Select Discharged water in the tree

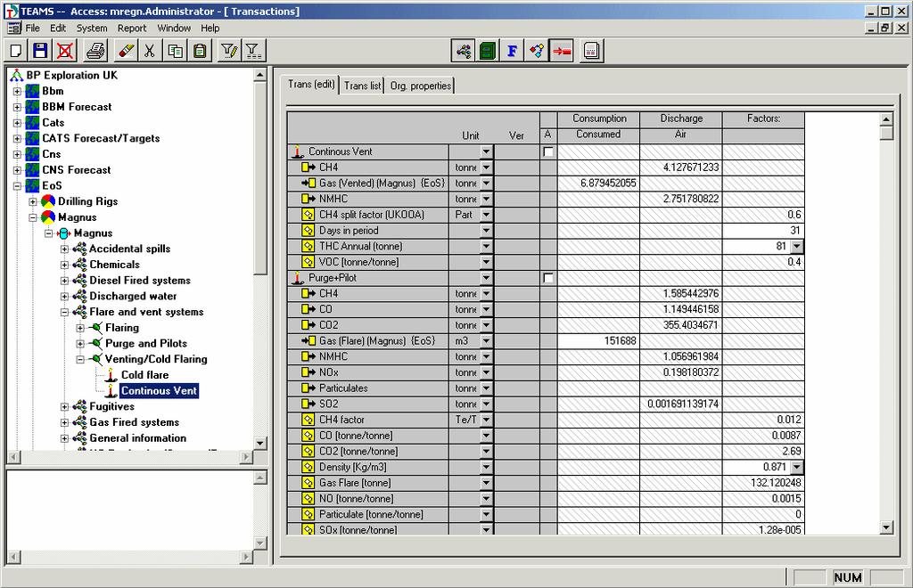[133, 296]
